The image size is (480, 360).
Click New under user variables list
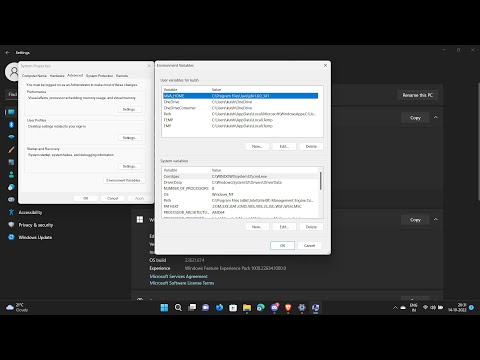(257, 146)
